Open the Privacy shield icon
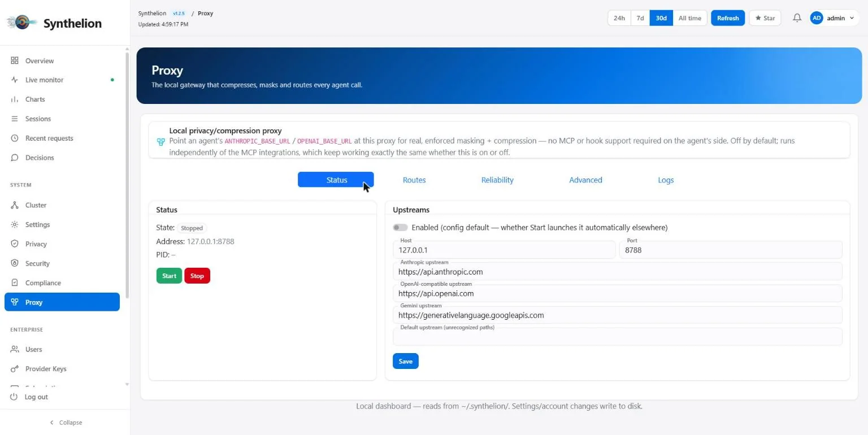Screen dimensions: 868x435 pos(15,244)
